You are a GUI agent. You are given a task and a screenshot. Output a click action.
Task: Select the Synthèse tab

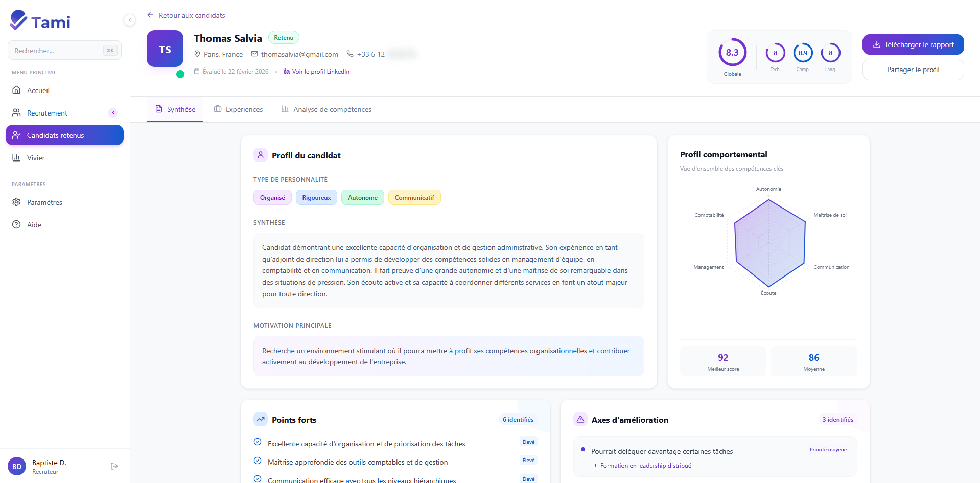click(x=175, y=109)
